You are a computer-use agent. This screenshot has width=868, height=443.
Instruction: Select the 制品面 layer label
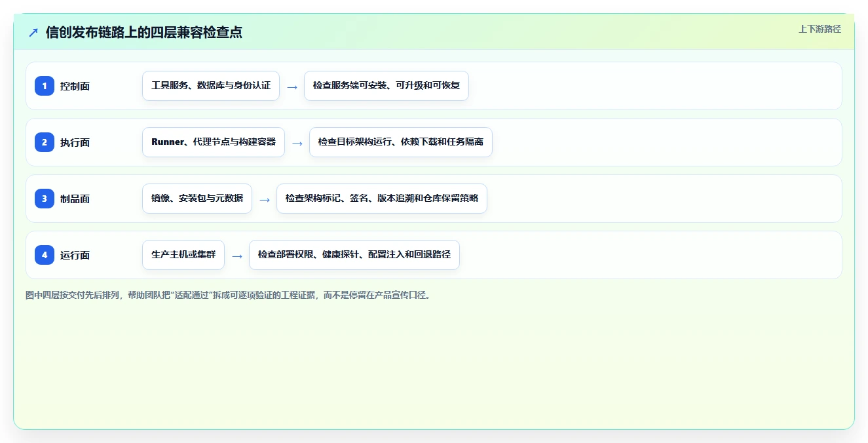[x=75, y=199]
